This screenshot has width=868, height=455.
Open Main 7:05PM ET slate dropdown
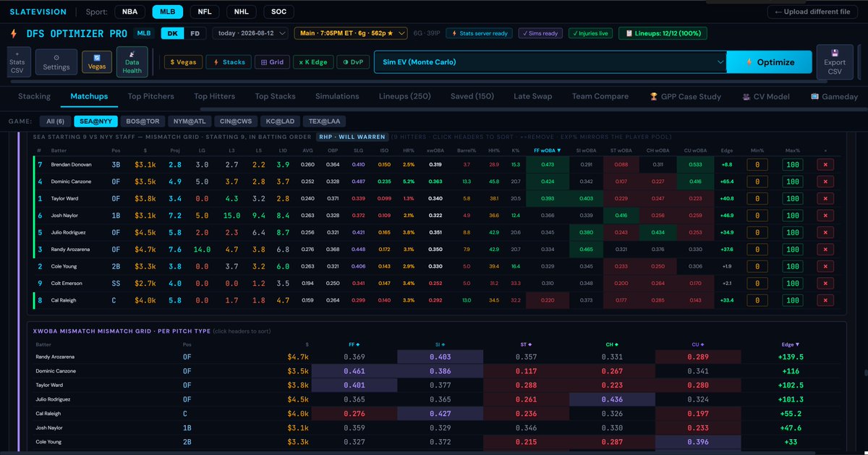click(351, 33)
